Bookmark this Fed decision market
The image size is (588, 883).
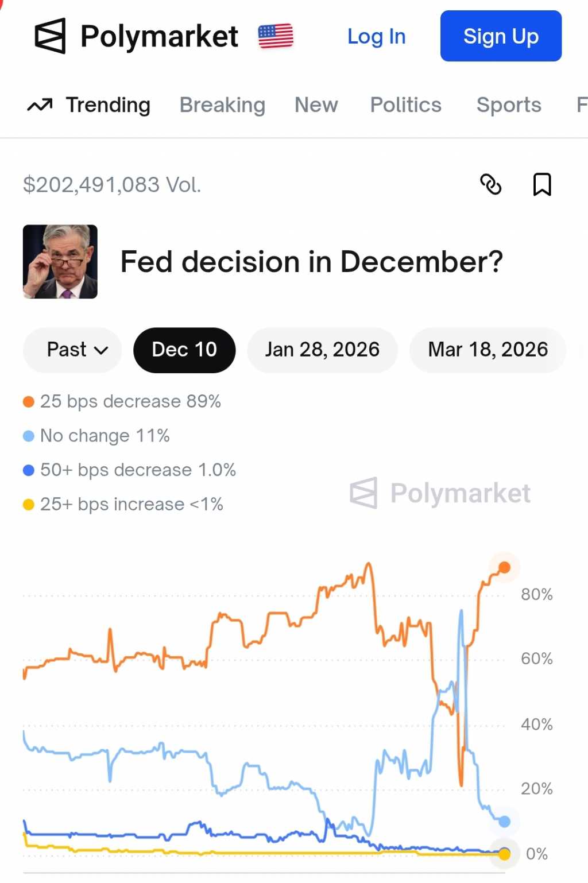542,184
